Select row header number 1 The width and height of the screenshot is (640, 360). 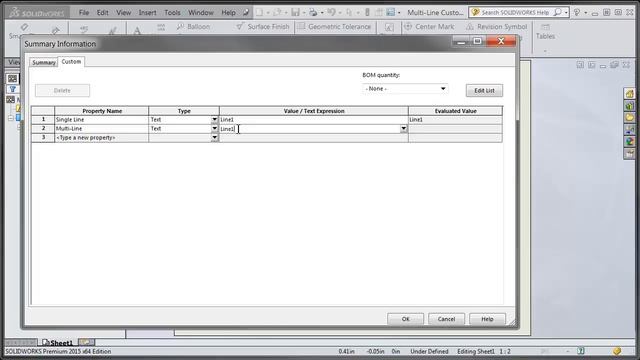tap(43, 120)
